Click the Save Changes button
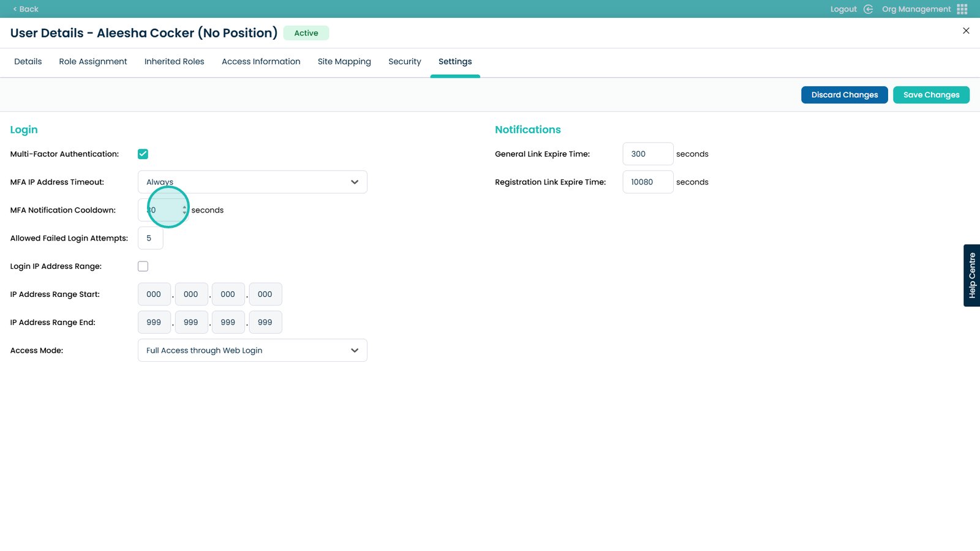Viewport: 980px width, 551px height. coord(930,95)
